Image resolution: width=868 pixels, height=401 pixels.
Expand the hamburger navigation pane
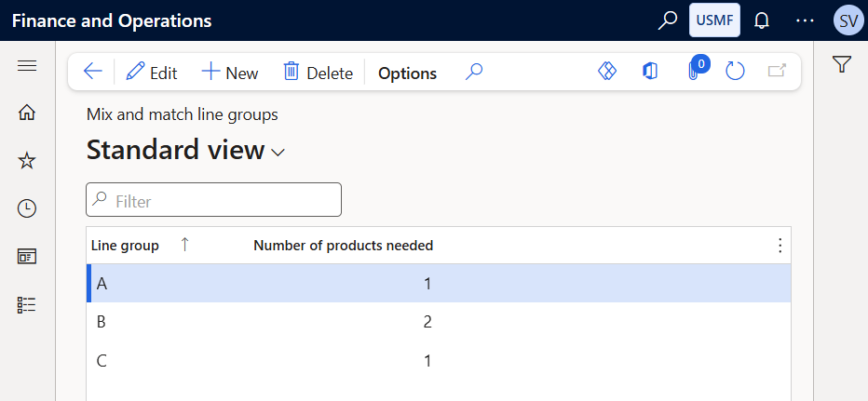pos(27,66)
